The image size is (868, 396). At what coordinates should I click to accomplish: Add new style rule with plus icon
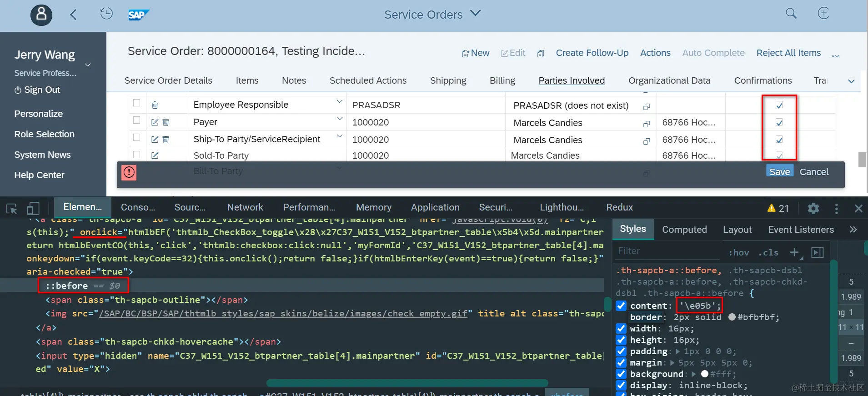tap(794, 252)
